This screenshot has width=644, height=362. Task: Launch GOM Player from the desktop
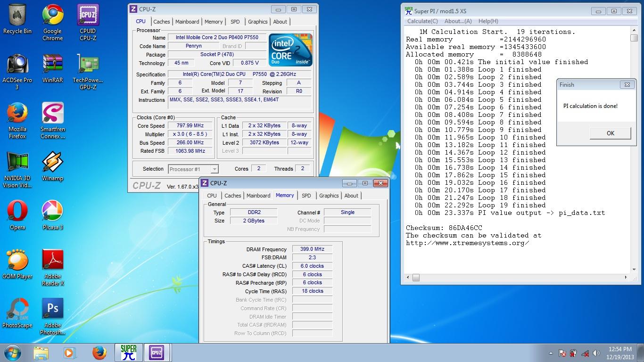(x=17, y=264)
